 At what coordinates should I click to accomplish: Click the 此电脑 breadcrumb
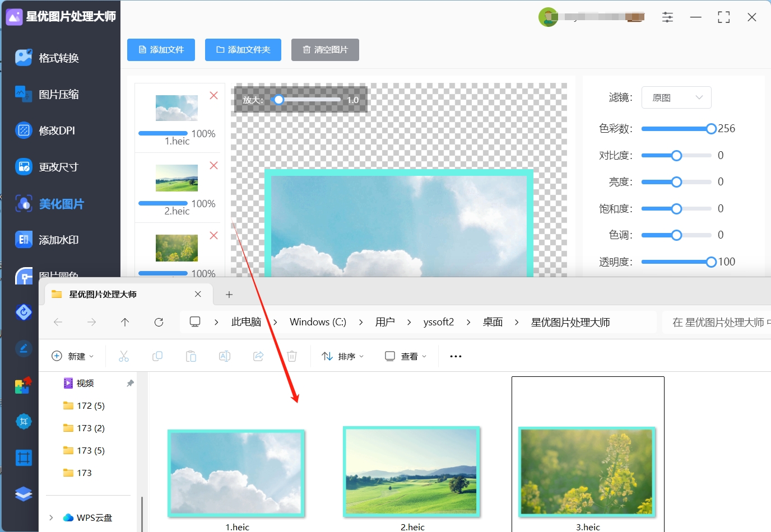coord(247,322)
